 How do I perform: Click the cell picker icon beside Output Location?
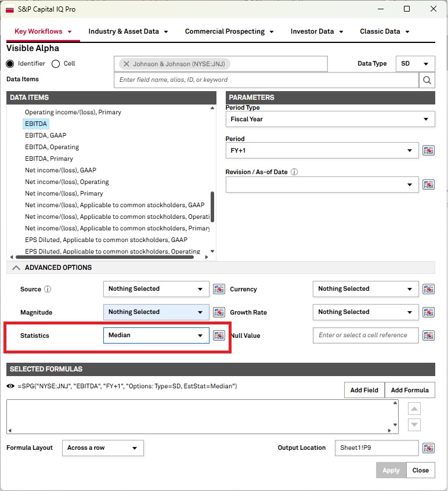tap(428, 448)
